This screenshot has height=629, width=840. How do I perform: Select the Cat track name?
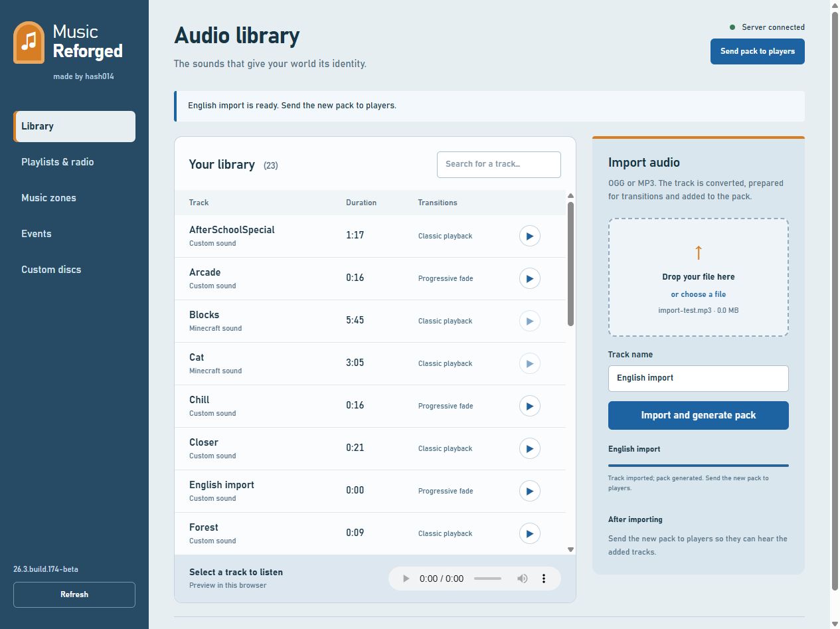197,357
